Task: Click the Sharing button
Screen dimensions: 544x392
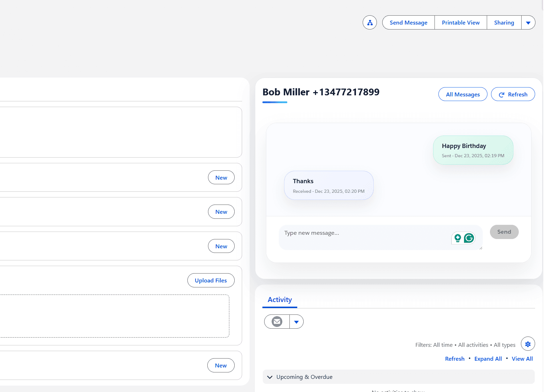Action: [504, 22]
